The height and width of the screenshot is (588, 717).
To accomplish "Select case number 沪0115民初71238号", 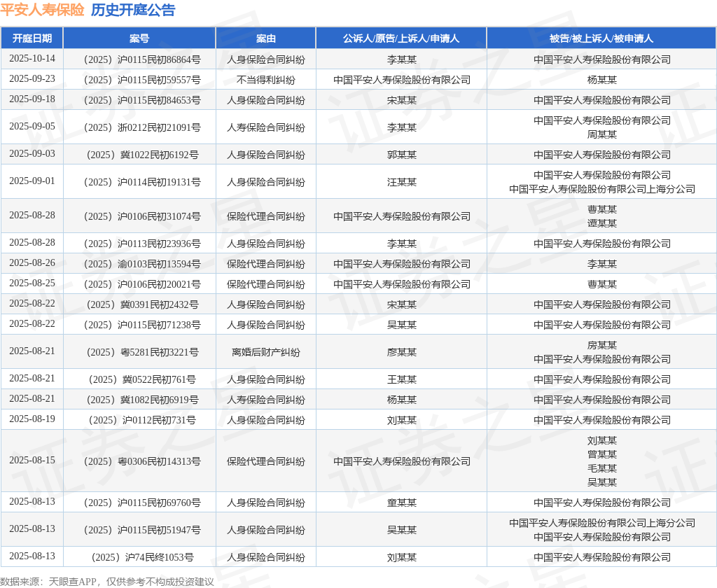I will [142, 325].
